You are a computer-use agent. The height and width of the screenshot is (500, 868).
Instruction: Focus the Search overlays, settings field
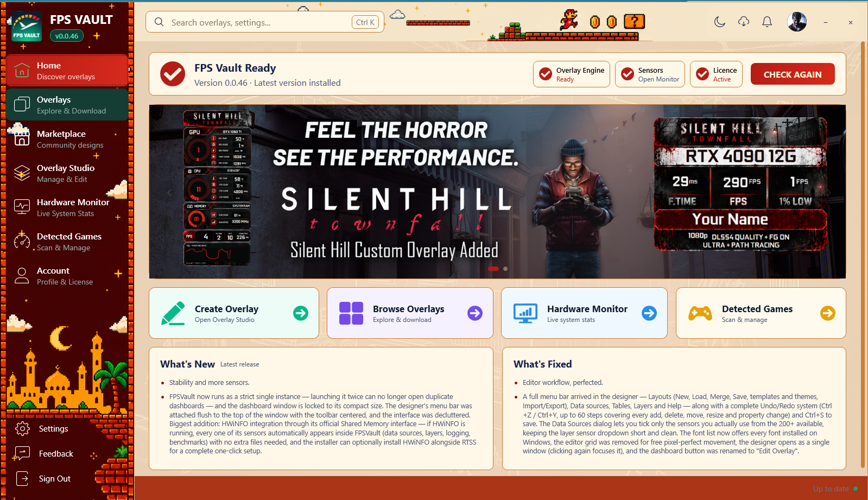pyautogui.click(x=265, y=22)
